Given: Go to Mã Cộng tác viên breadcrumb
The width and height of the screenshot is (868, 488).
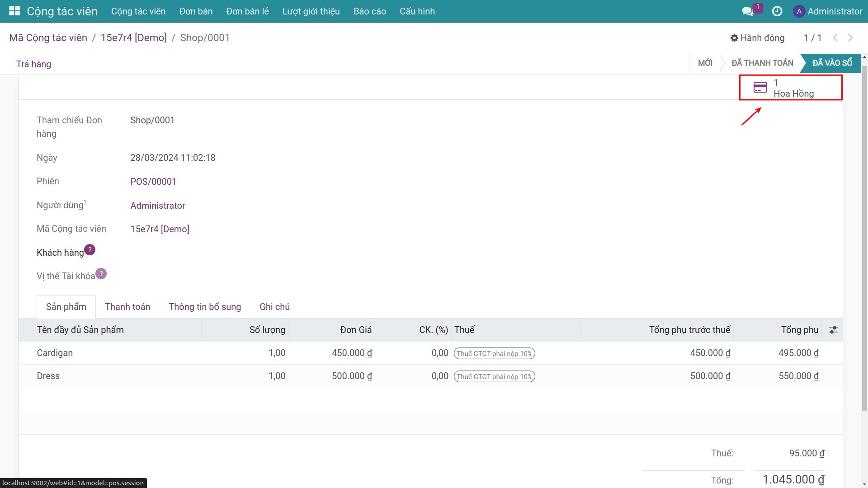Looking at the screenshot, I should (x=48, y=38).
